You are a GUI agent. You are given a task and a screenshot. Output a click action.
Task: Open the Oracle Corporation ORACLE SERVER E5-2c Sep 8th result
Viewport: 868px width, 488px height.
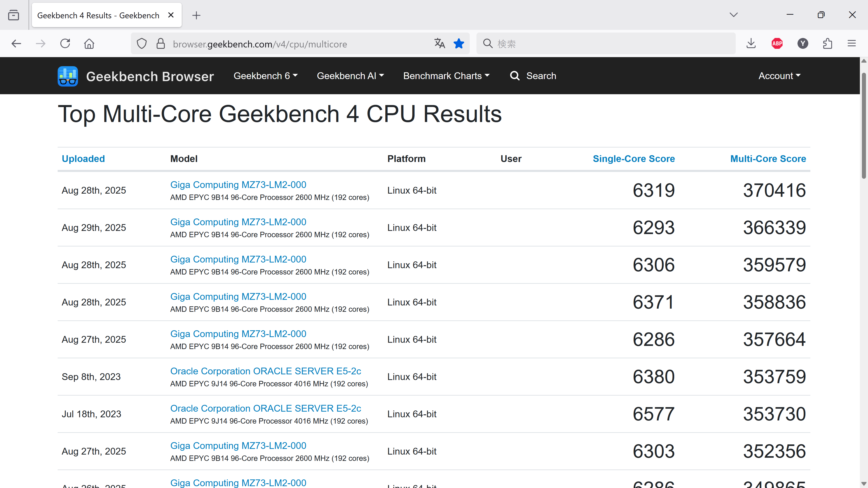[266, 371]
